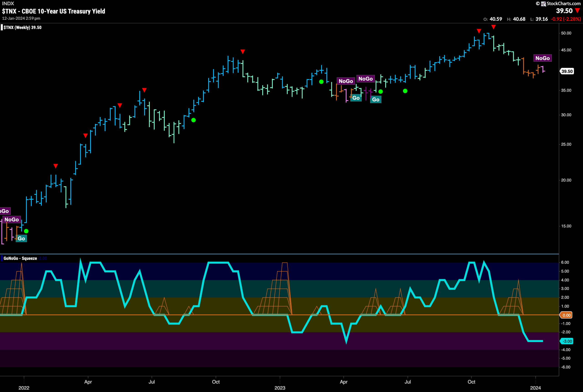Click the green dot left of the July 2023 axis label
Viewport: 583px width, 392px height.
click(x=405, y=91)
